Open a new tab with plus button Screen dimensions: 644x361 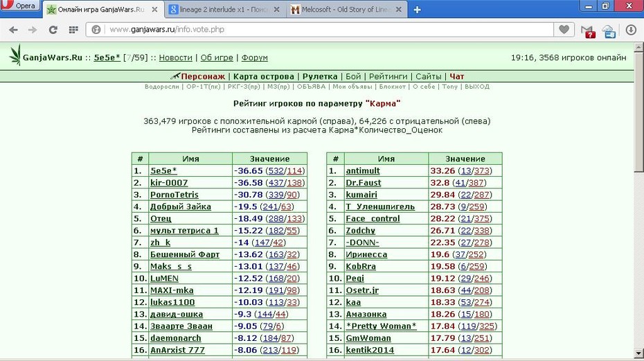pos(417,10)
